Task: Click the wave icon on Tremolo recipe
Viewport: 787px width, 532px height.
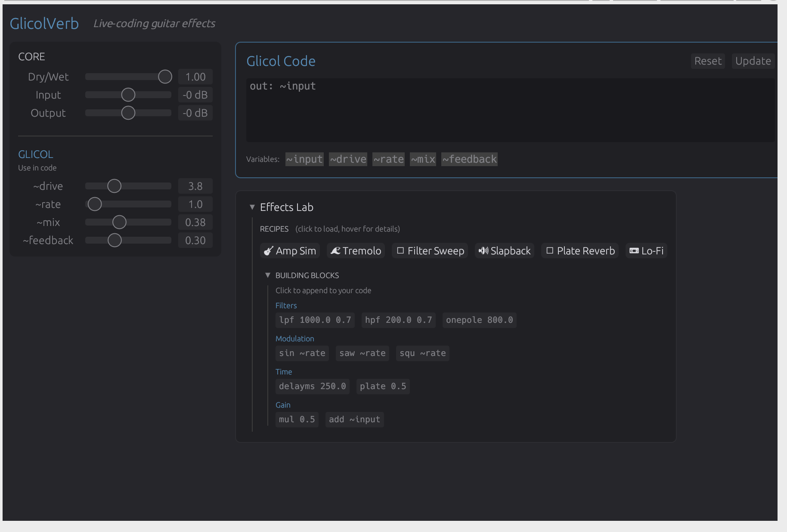Action: (335, 251)
